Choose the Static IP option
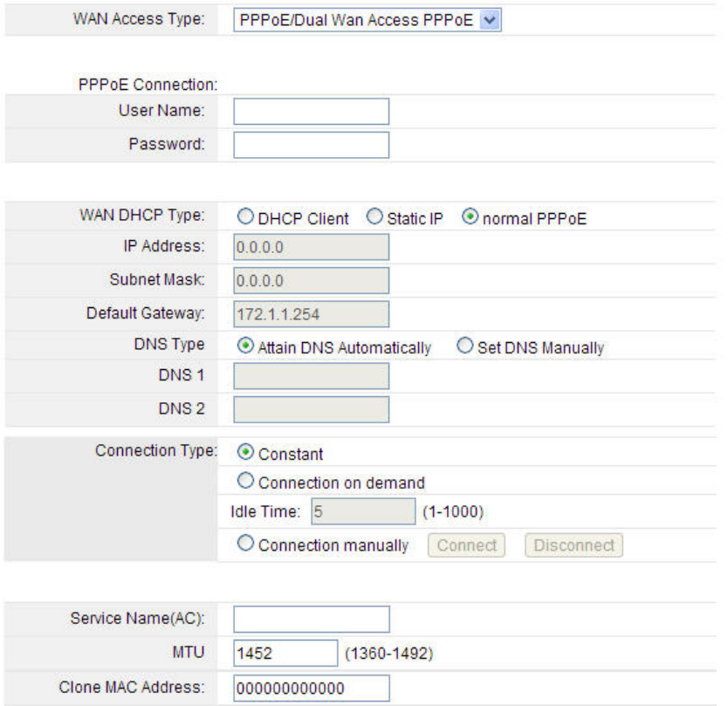Screen dimensions: 728x706 click(x=374, y=216)
